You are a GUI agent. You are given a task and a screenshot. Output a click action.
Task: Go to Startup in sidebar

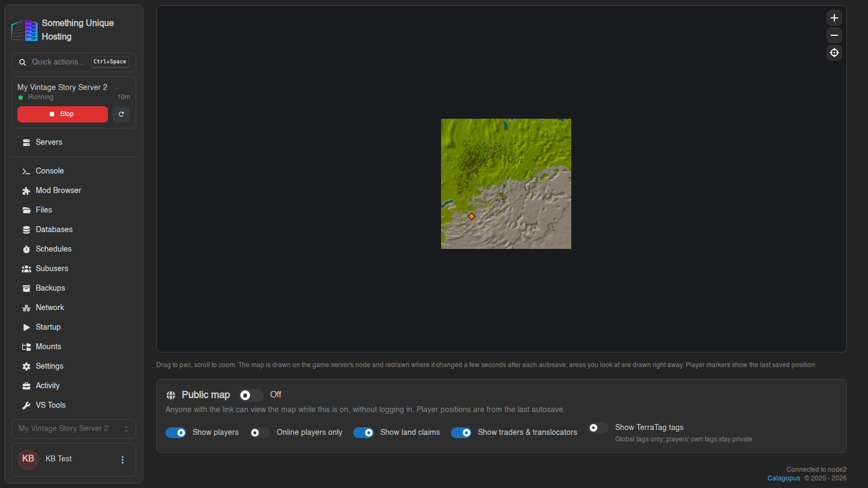point(74,327)
